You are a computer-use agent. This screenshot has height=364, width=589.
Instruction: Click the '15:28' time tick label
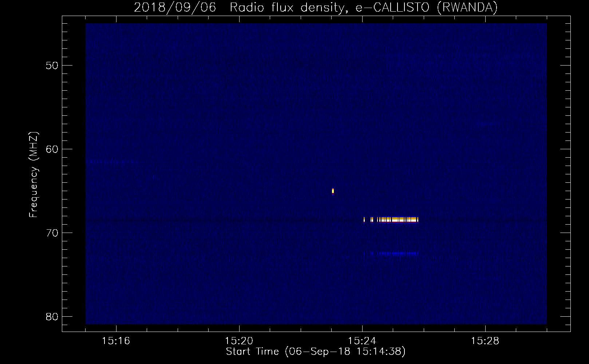pyautogui.click(x=485, y=341)
